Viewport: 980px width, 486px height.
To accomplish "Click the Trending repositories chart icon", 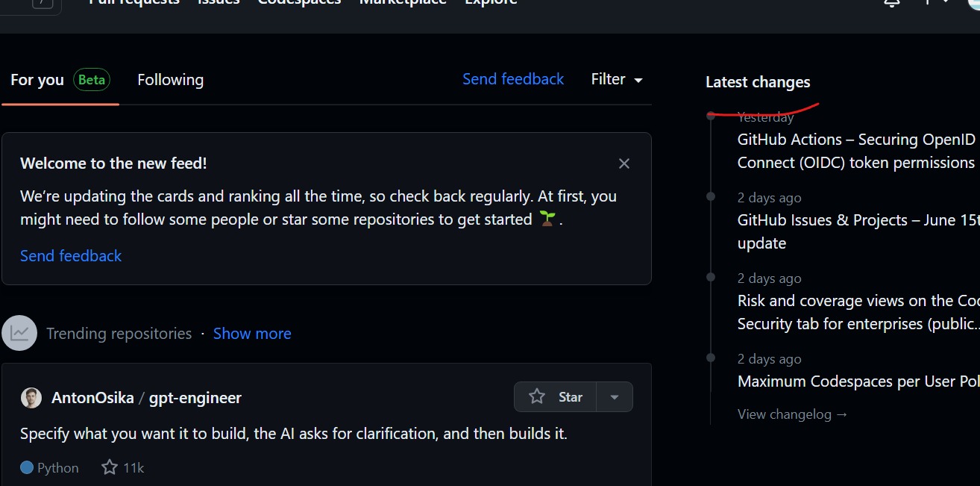I will pyautogui.click(x=19, y=333).
